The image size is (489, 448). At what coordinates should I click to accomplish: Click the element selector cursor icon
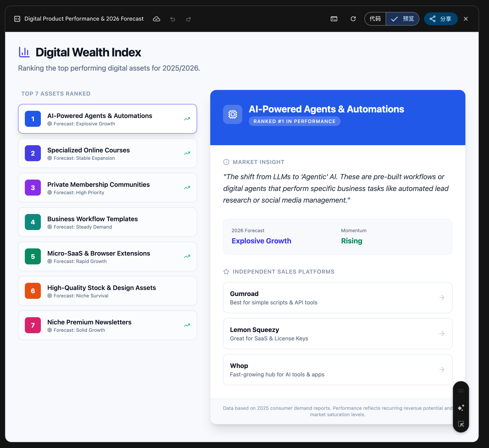(461, 424)
